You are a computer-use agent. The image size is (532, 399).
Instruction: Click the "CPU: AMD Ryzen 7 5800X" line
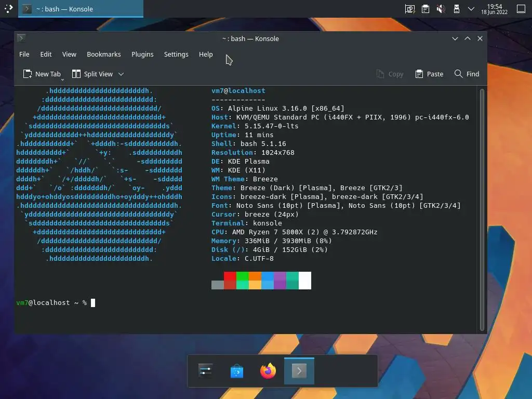coord(294,232)
